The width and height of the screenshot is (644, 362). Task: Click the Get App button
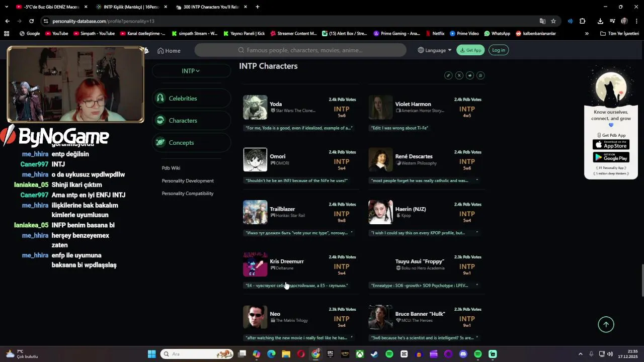(470, 50)
